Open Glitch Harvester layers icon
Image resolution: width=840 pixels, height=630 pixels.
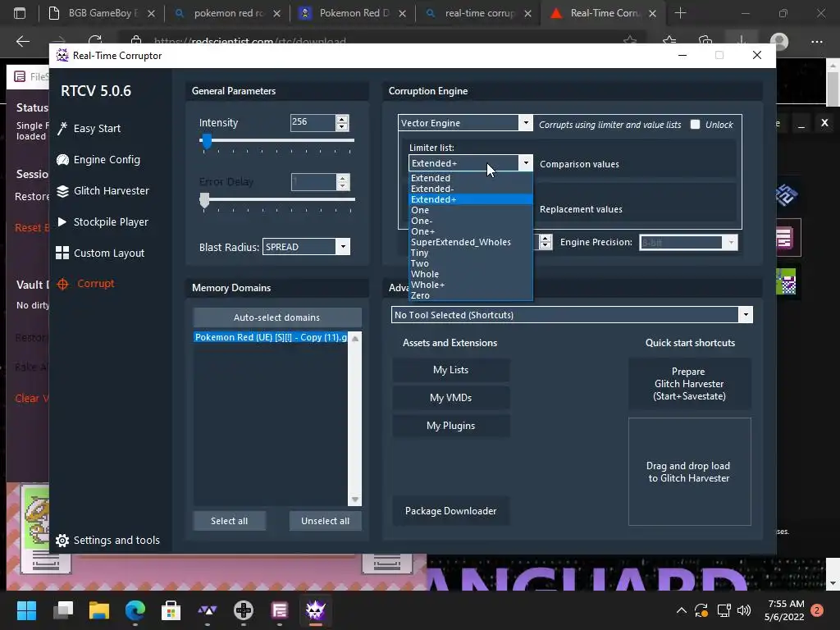pos(62,190)
